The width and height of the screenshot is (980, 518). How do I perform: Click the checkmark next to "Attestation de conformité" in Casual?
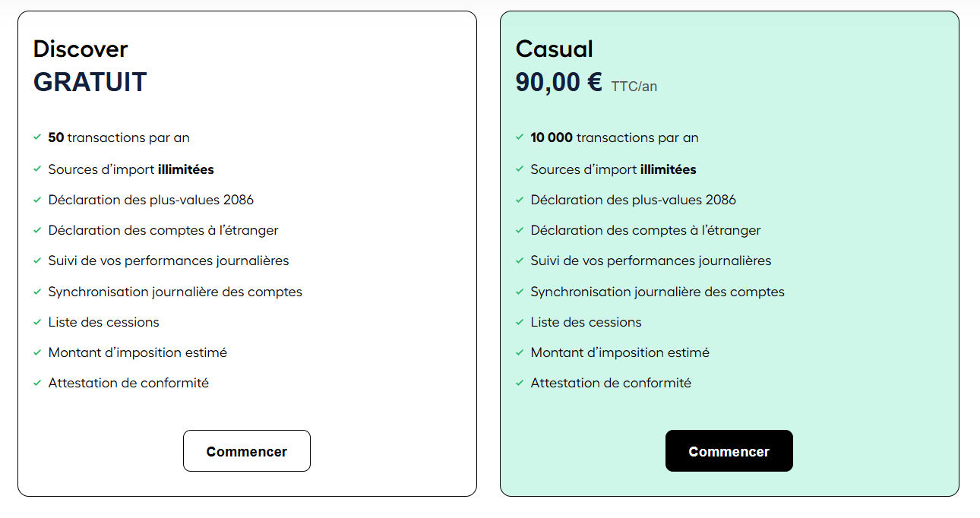coord(519,383)
